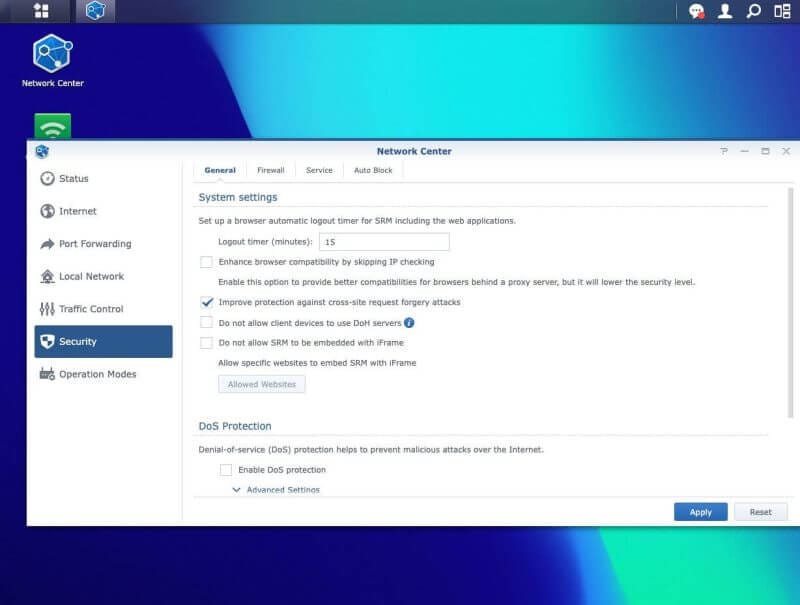Click the Allowed Websites button
Image resolution: width=800 pixels, height=605 pixels.
(261, 384)
